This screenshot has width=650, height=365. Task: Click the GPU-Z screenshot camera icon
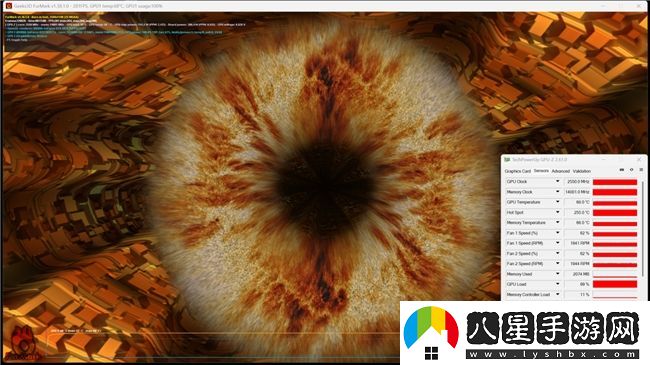[x=621, y=170]
